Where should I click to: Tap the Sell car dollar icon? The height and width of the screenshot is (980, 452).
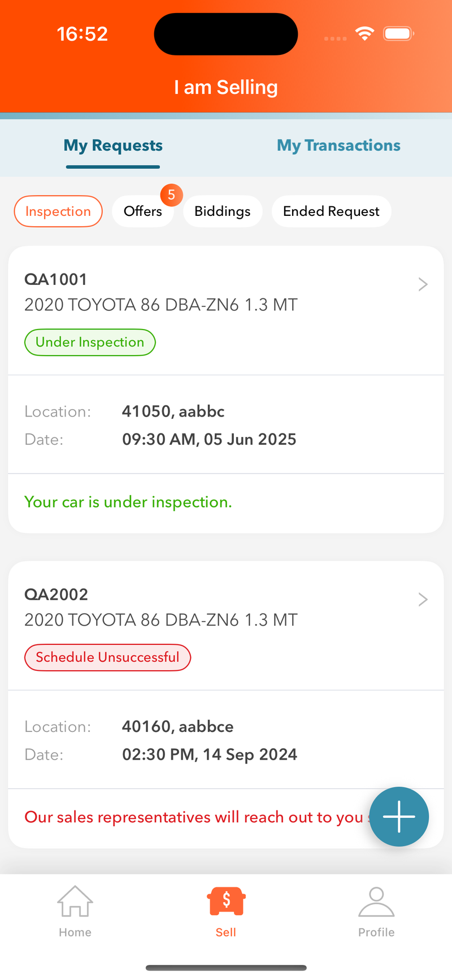(x=226, y=901)
